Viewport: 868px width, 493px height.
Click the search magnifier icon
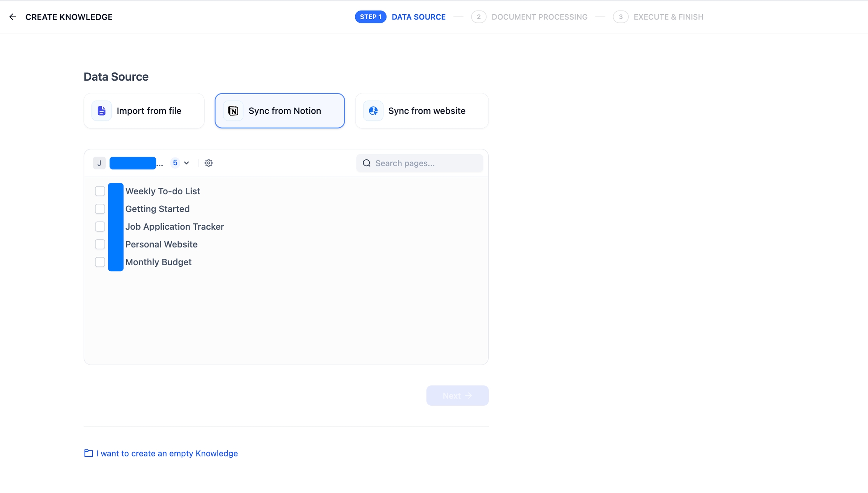point(367,163)
